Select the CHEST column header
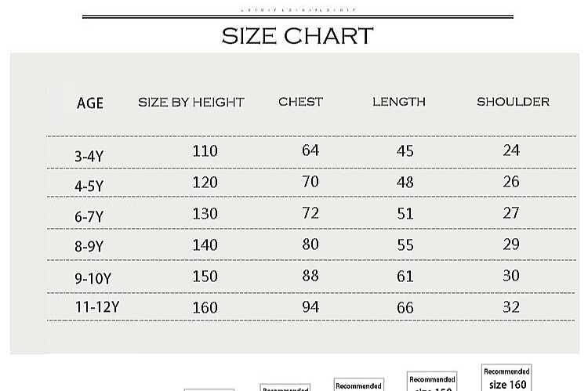This screenshot has height=391, width=588. [300, 102]
